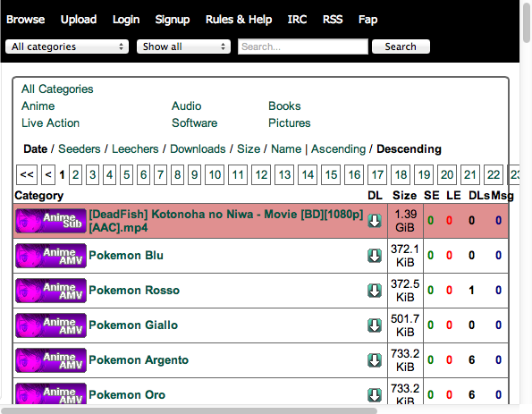This screenshot has width=532, height=414.
Task: Click the Search button
Action: pyautogui.click(x=401, y=46)
